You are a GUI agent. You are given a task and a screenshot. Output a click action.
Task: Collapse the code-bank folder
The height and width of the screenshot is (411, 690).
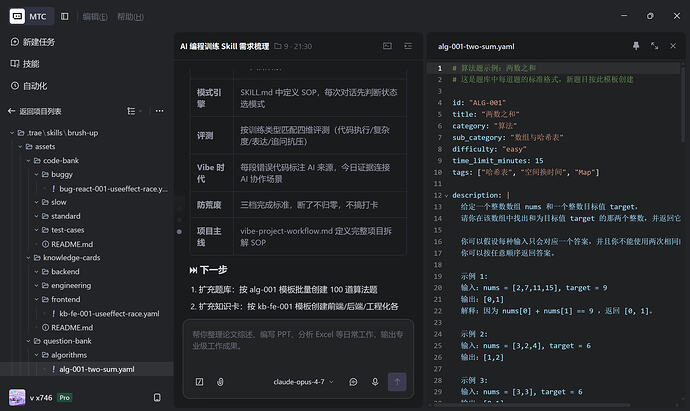[x=28, y=161]
